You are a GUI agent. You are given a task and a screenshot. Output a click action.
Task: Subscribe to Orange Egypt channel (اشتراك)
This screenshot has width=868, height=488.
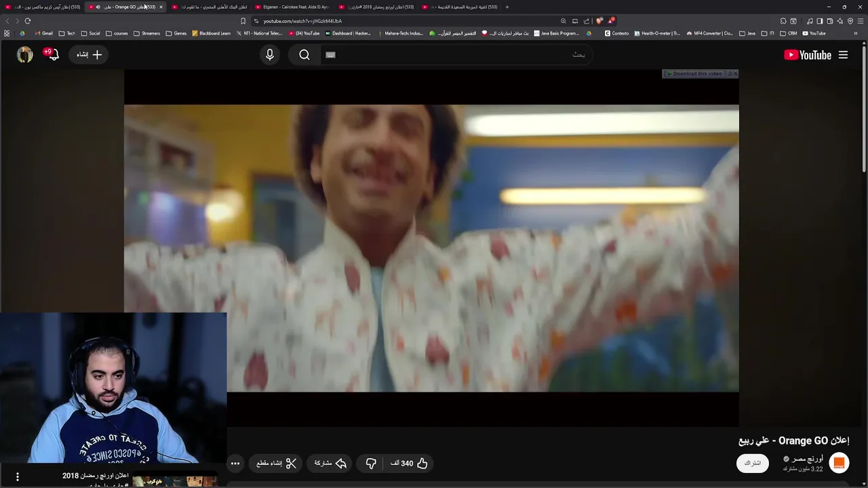click(753, 463)
